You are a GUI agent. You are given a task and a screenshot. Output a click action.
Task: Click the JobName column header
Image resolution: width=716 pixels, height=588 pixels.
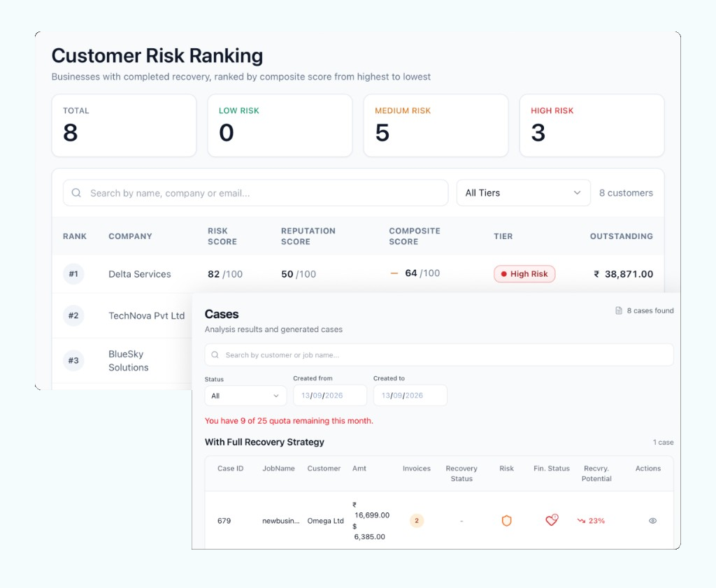coord(278,468)
